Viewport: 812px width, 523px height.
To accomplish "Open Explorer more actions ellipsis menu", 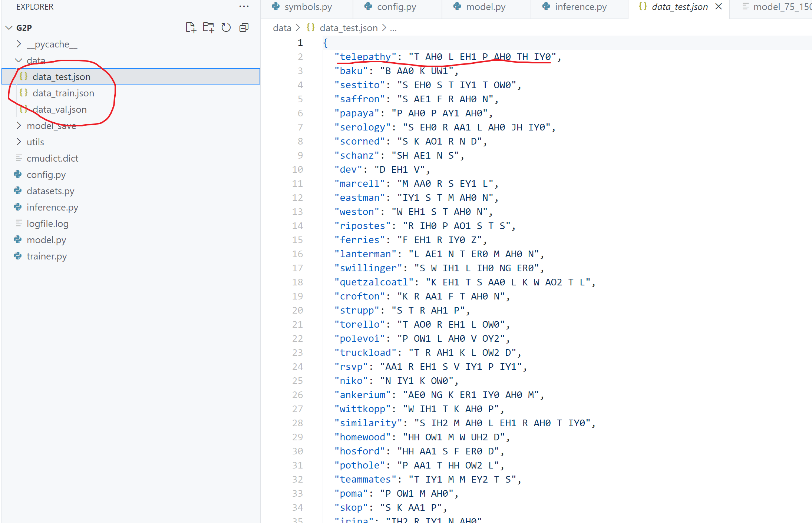I will point(244,7).
